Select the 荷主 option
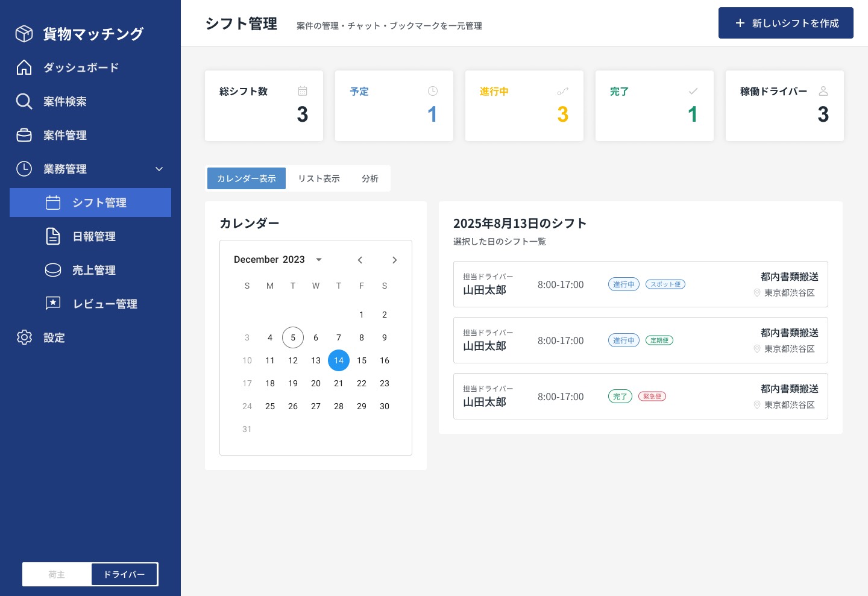The image size is (868, 596). coord(57,574)
